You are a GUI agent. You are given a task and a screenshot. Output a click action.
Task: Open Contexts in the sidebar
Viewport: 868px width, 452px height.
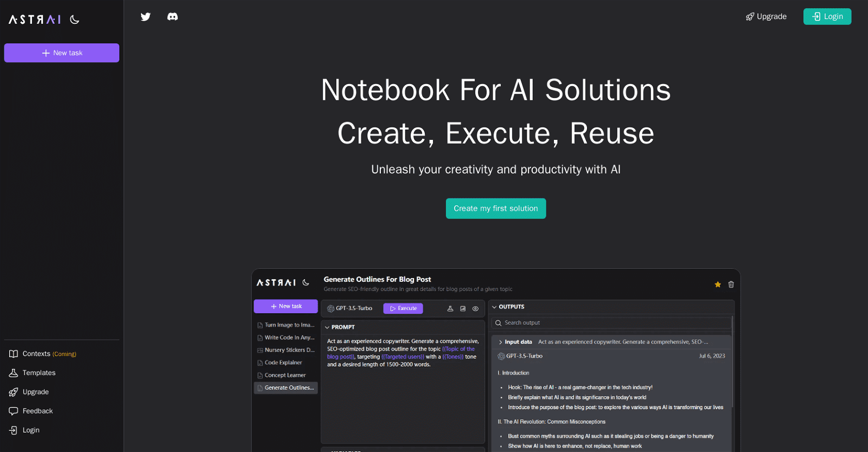pos(36,354)
